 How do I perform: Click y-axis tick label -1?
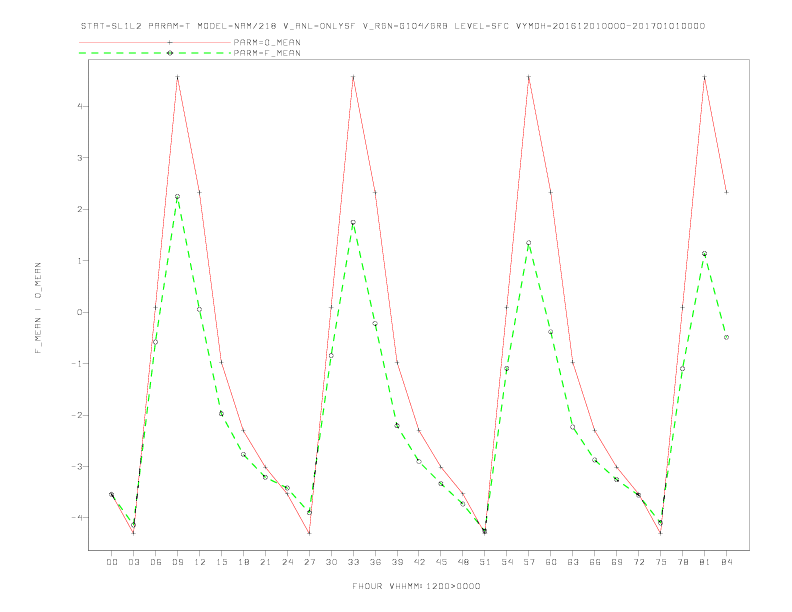pyautogui.click(x=77, y=364)
